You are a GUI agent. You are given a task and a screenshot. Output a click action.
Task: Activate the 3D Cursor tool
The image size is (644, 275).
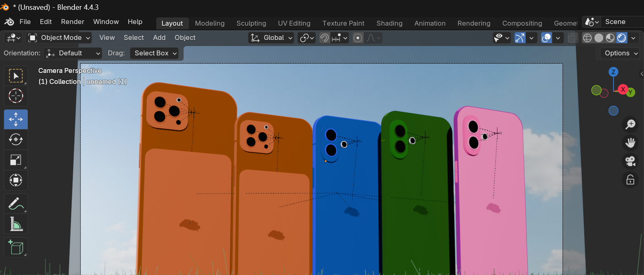16,96
